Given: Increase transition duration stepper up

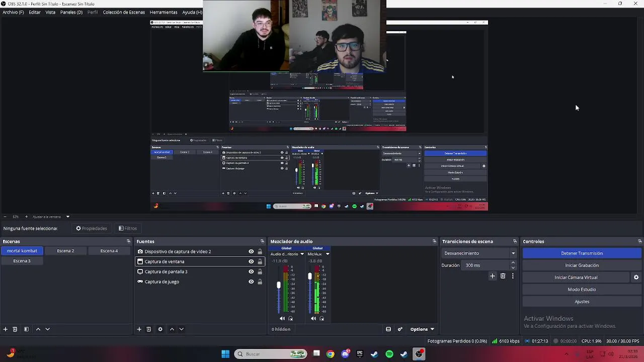Looking at the screenshot, I should coord(513,263).
